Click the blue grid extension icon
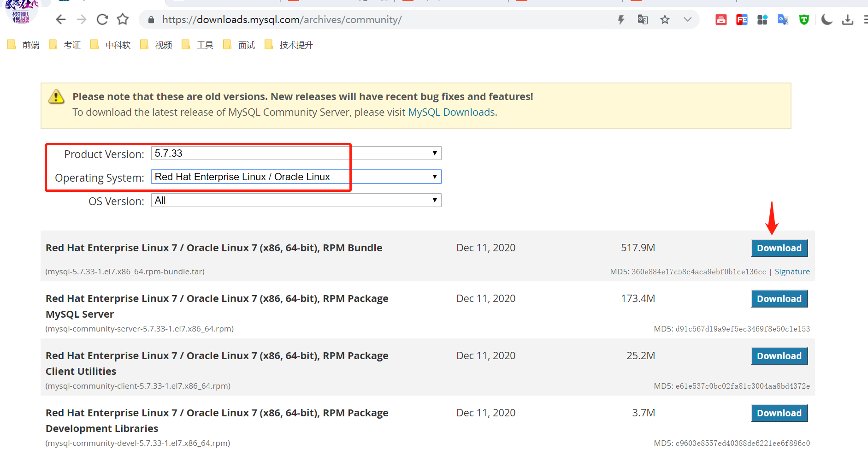 (762, 19)
